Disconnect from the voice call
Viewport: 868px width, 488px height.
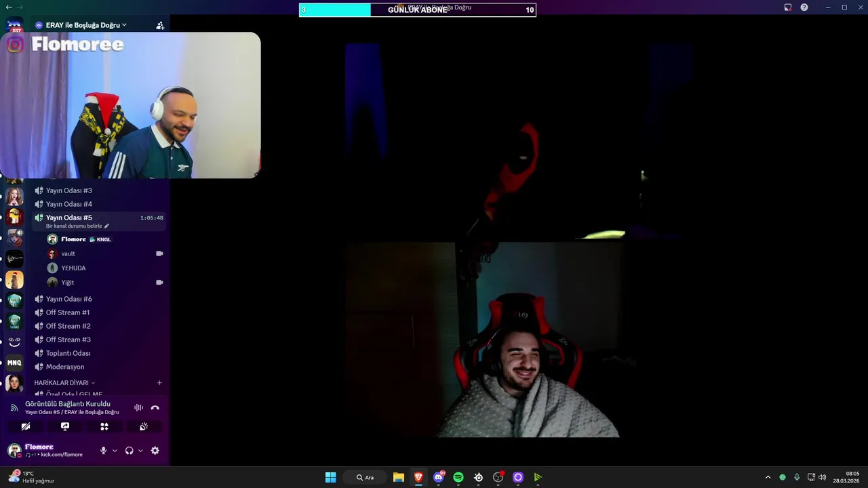[x=155, y=407]
